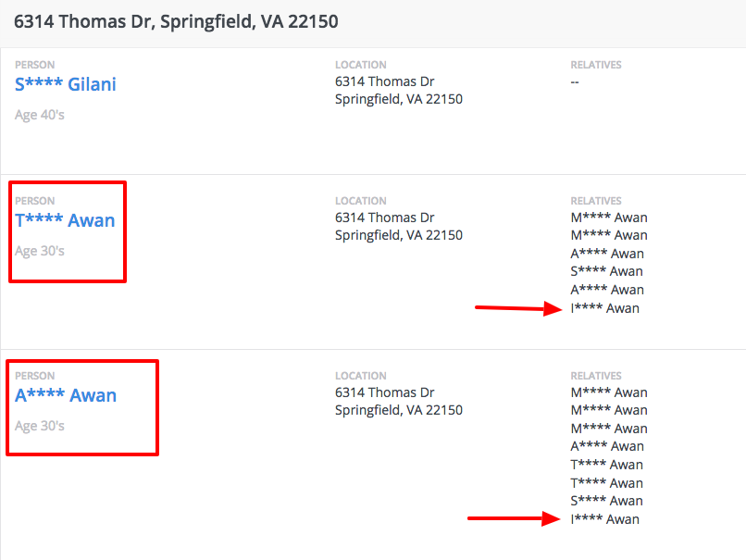Click the S**** Awan name in T**** Awan's relatives
This screenshot has height=560, width=746.
click(x=606, y=271)
